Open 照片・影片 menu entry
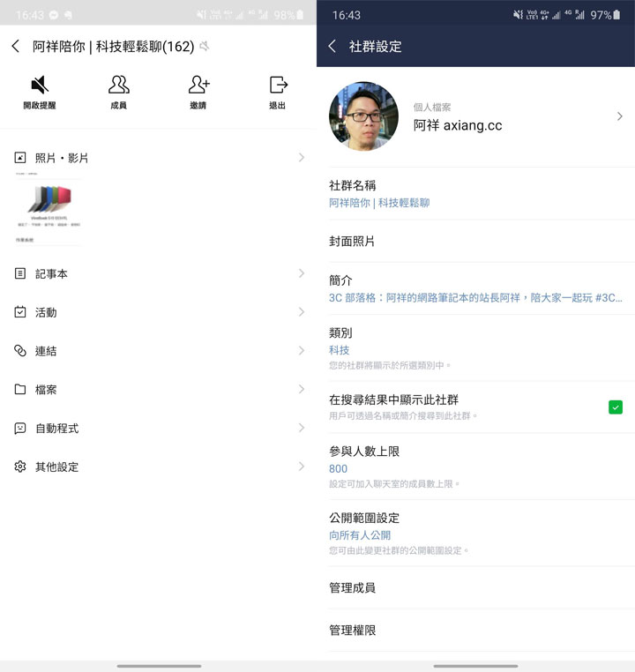This screenshot has height=672, width=635. 159,158
